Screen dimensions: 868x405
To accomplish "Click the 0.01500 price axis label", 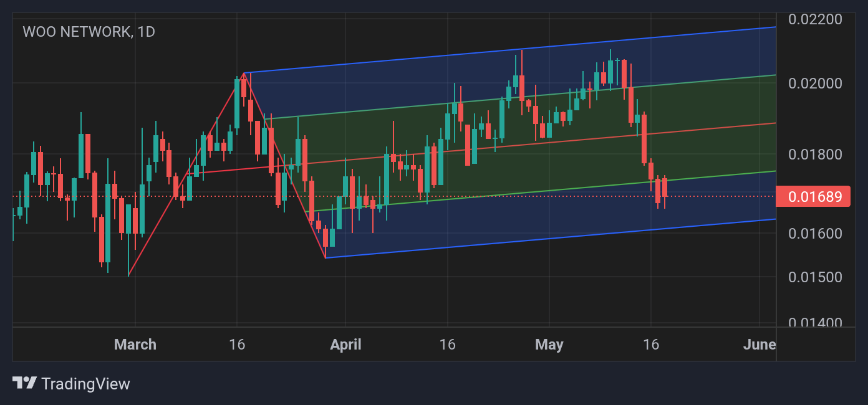I will pos(815,277).
